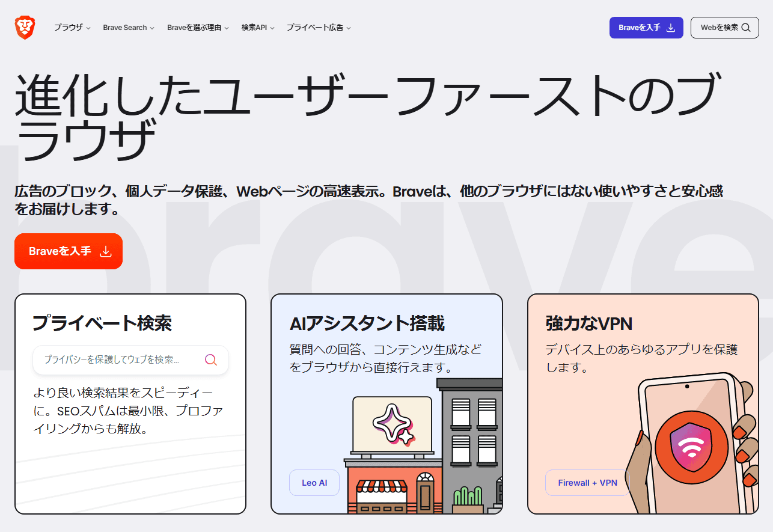
Task: Click the 強力なVPN card heading
Action: [x=589, y=323]
